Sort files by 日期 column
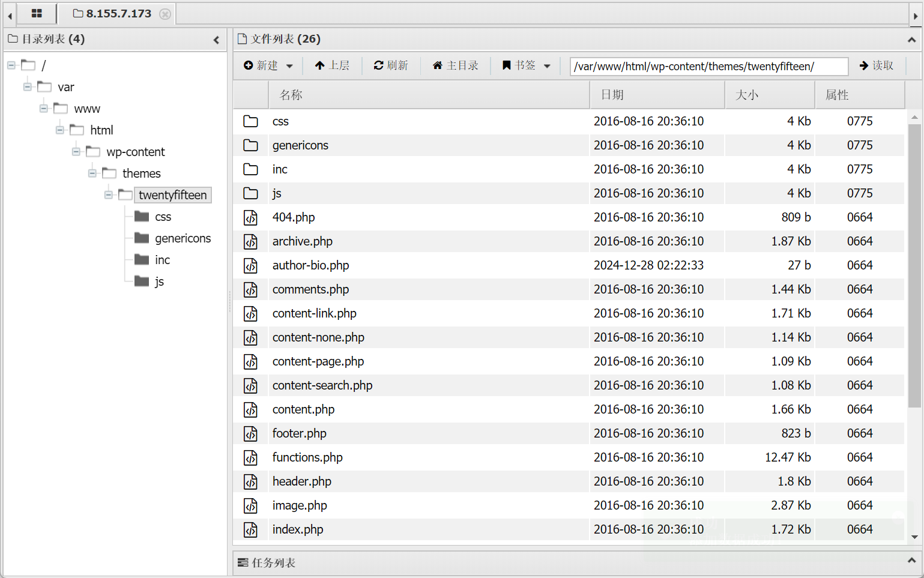Screen dimensions: 924x578 [657, 95]
